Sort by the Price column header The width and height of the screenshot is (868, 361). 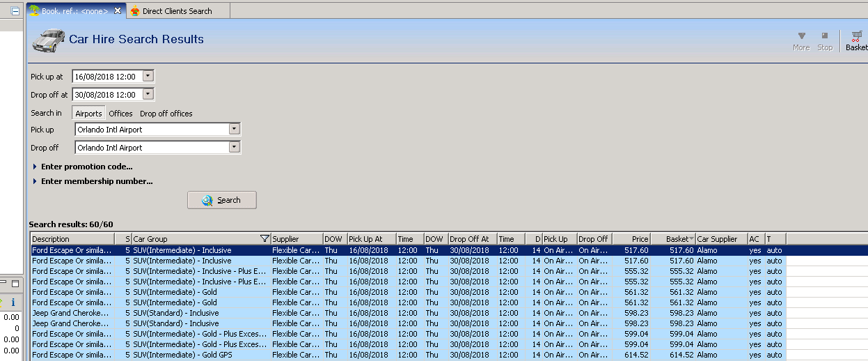tap(631, 239)
